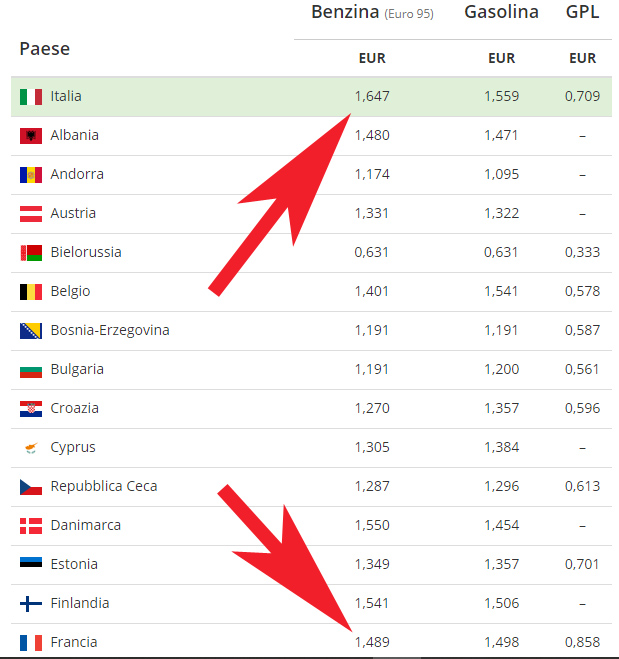This screenshot has height=659, width=619.
Task: Open the Bielorussia country link
Action: [86, 252]
